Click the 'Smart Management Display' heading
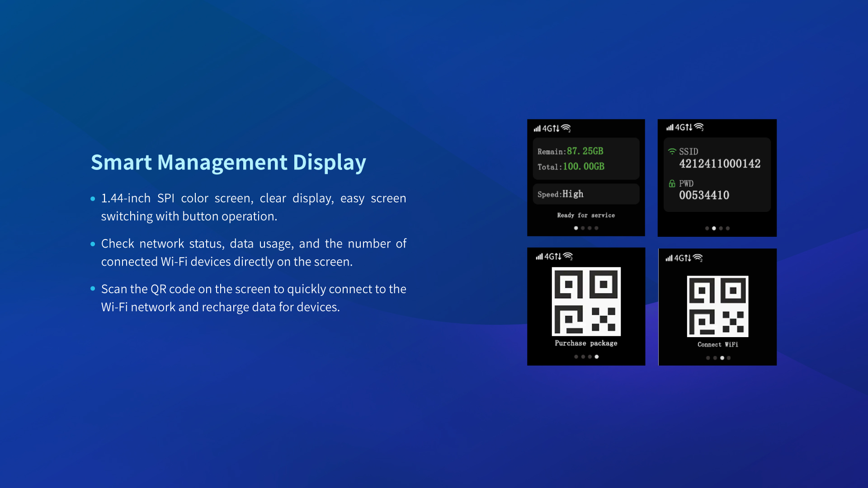 point(228,163)
